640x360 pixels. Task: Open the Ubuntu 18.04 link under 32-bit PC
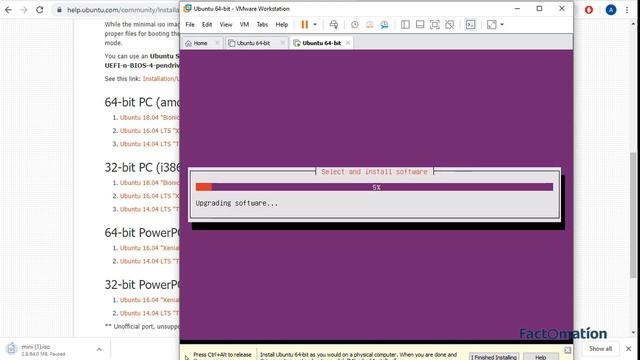(149, 183)
